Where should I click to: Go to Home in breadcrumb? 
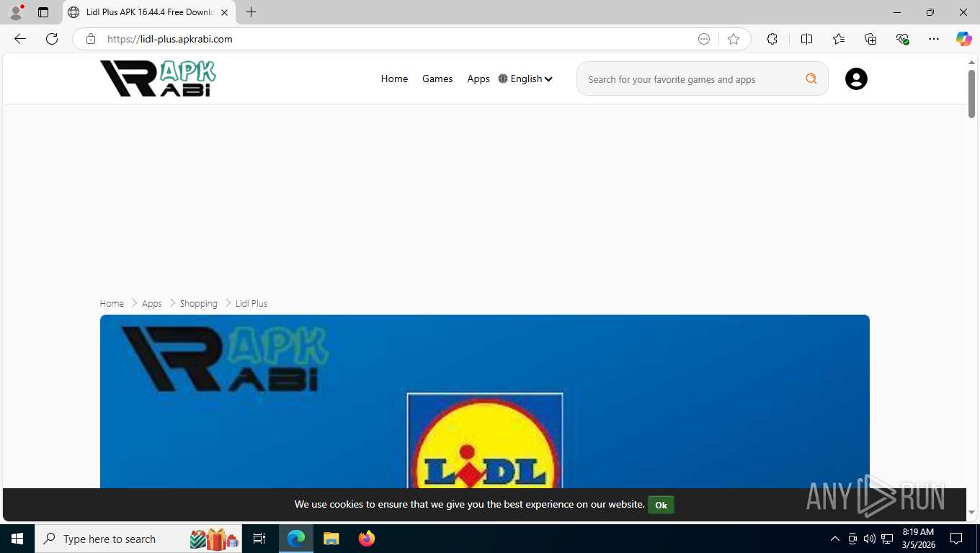(x=112, y=304)
